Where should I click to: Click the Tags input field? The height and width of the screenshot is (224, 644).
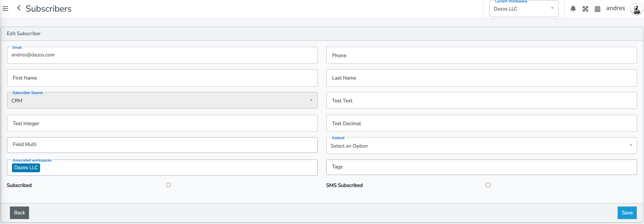[x=481, y=167]
